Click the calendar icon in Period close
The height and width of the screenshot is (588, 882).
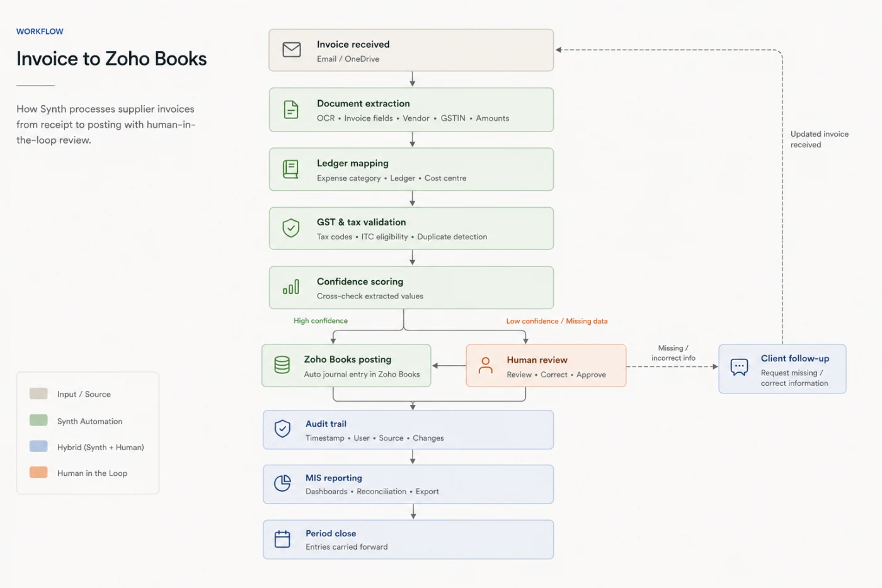tap(282, 539)
